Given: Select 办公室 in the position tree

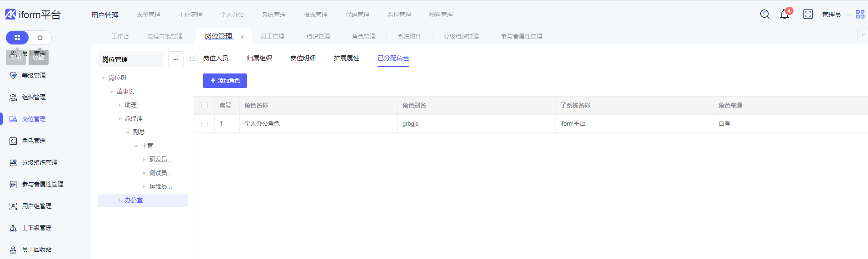Looking at the screenshot, I should [134, 200].
